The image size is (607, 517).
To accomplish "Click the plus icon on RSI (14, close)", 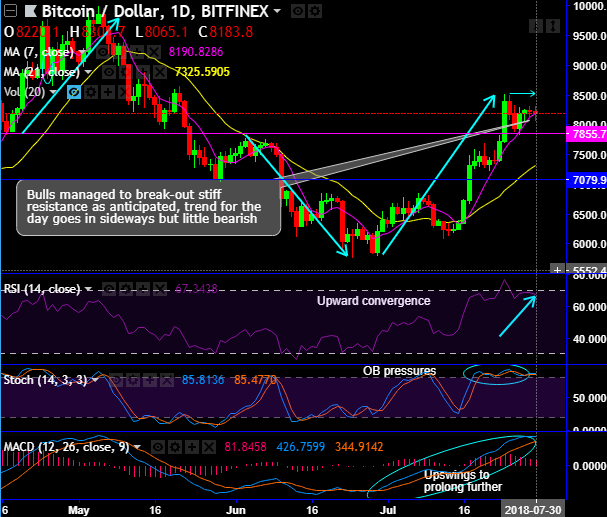I will [x=143, y=289].
